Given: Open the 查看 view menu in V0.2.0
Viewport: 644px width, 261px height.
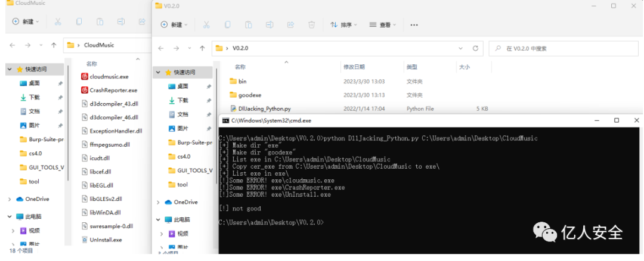Looking at the screenshot, I should point(383,24).
